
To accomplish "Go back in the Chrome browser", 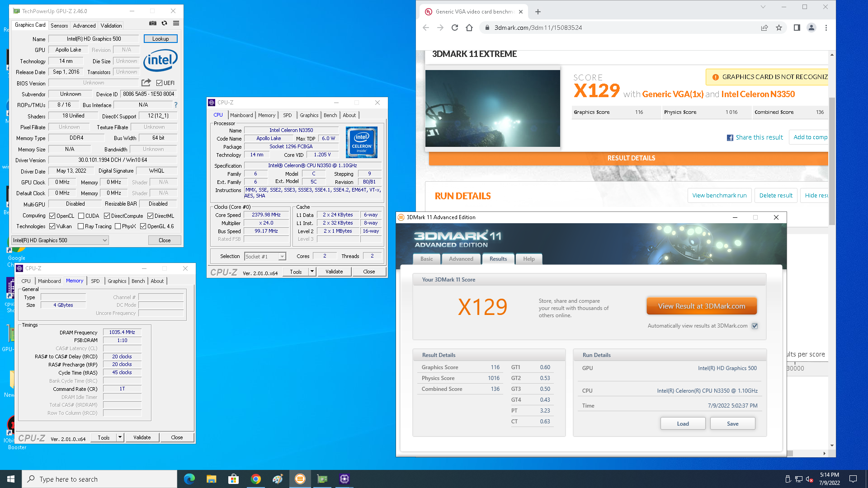I will (x=426, y=28).
